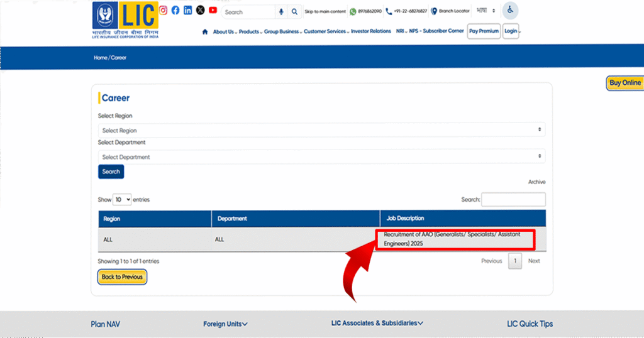Open the Select Department dropdown
This screenshot has width=644, height=338.
321,156
